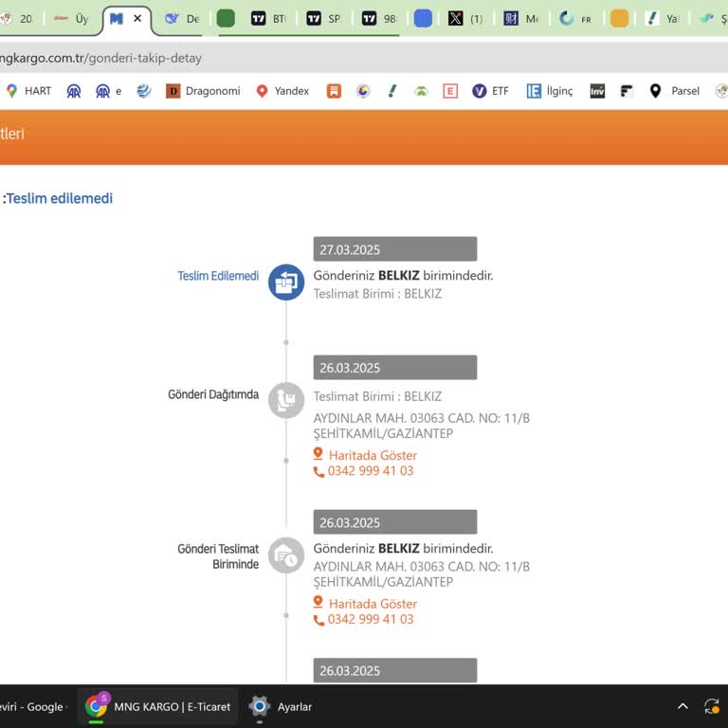Image resolution: width=728 pixels, height=728 pixels.
Task: Open MNG KARGO Chrome window in taskbar
Action: pos(158,706)
